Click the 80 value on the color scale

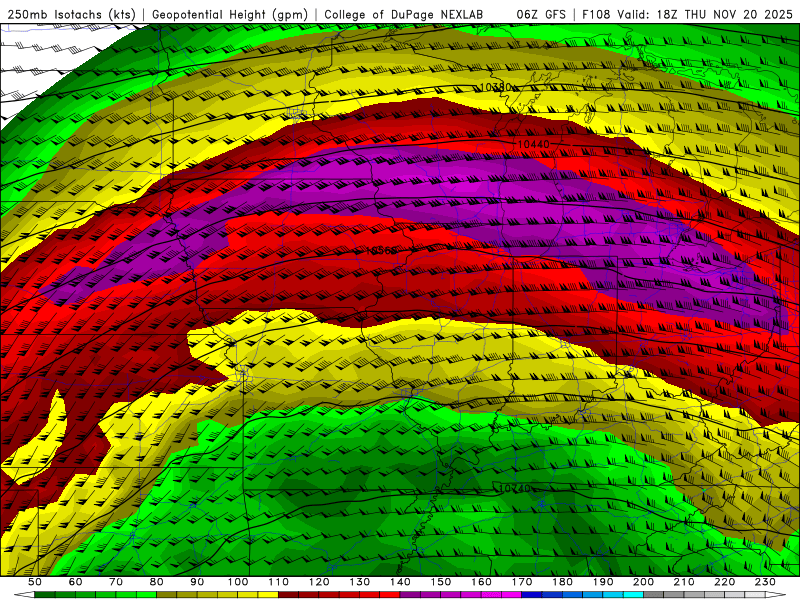[x=157, y=582]
